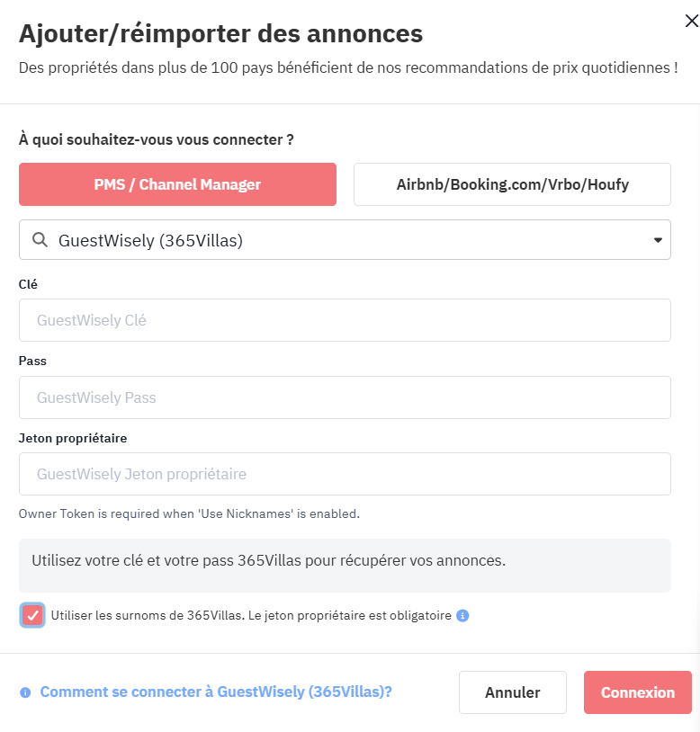Click the Connexion button

click(637, 692)
